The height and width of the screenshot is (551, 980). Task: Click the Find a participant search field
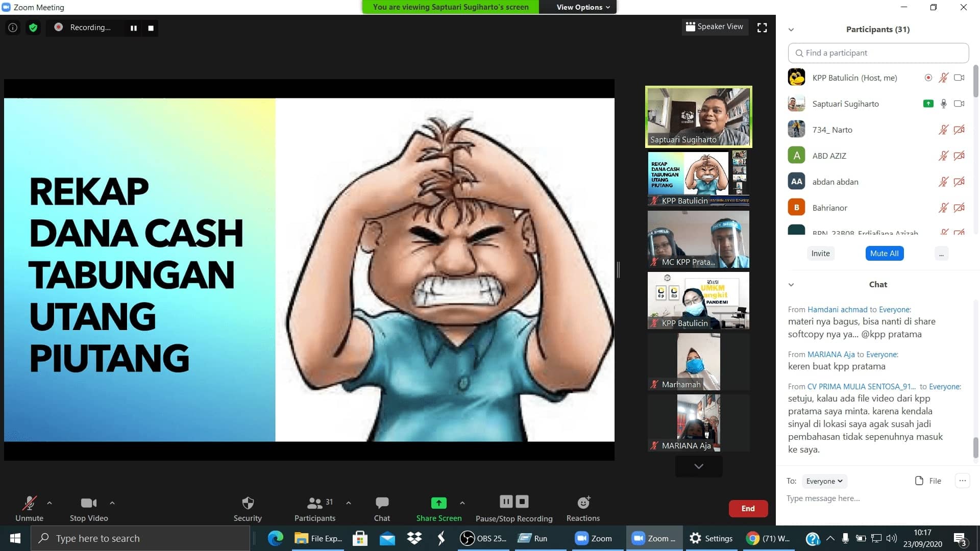[x=878, y=53]
